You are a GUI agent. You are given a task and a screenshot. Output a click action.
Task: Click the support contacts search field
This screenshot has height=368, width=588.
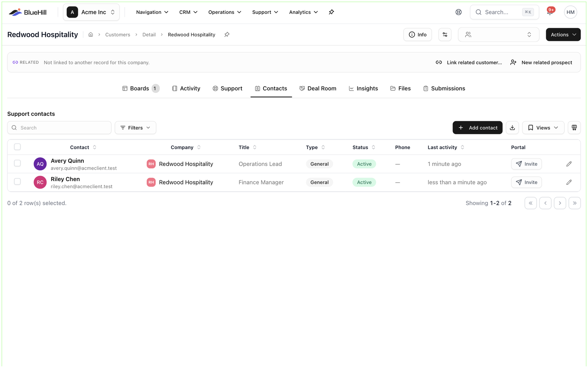(x=59, y=128)
